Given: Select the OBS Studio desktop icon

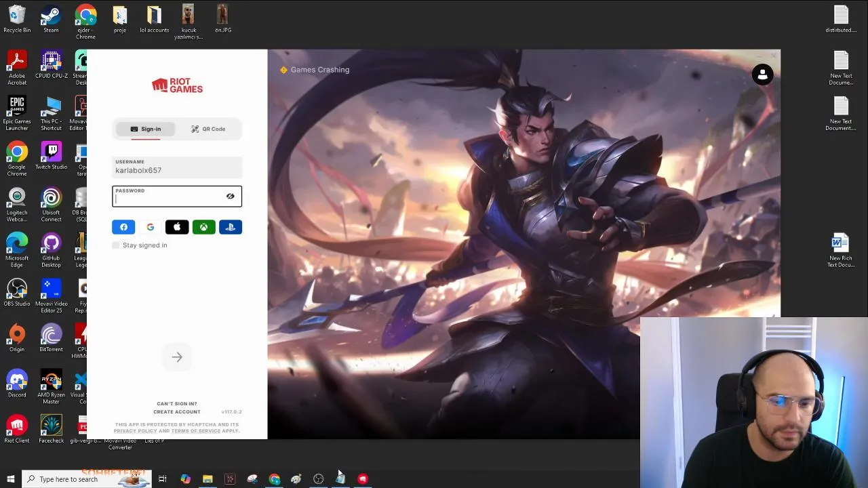Looking at the screenshot, I should (x=17, y=291).
